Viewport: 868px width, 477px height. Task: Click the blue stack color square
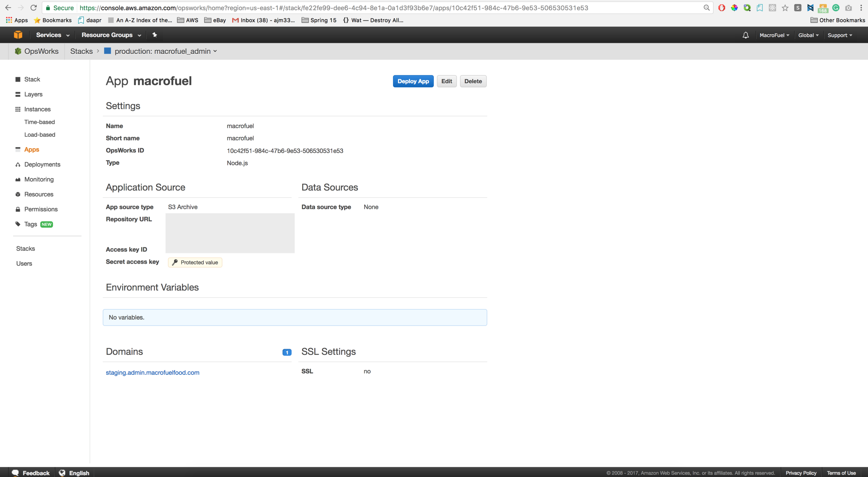[108, 51]
